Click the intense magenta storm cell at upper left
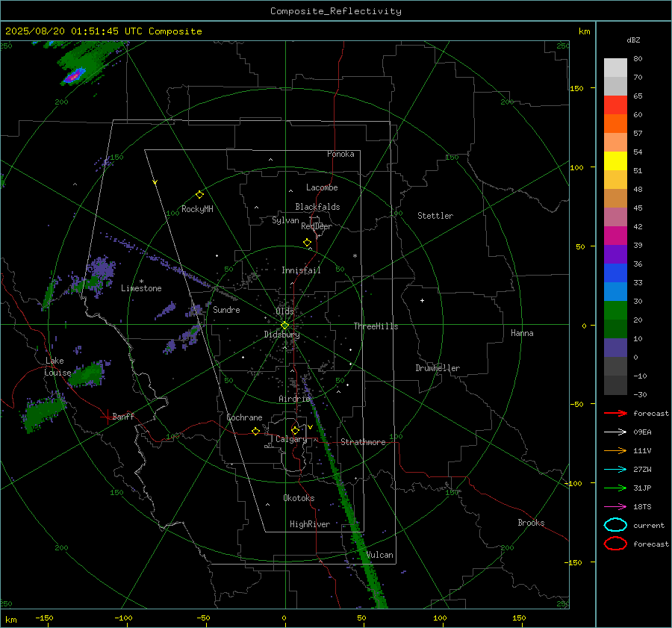The width and height of the screenshot is (672, 628). coord(74,77)
